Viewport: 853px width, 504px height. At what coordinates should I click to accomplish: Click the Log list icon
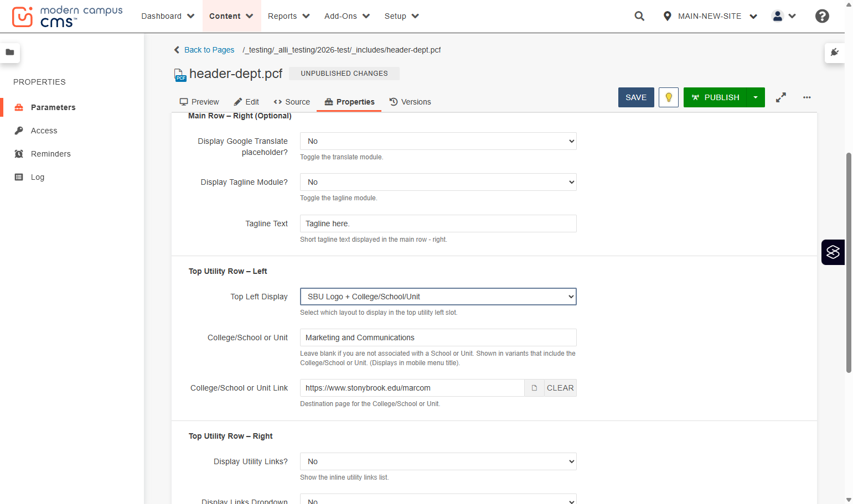pos(19,177)
